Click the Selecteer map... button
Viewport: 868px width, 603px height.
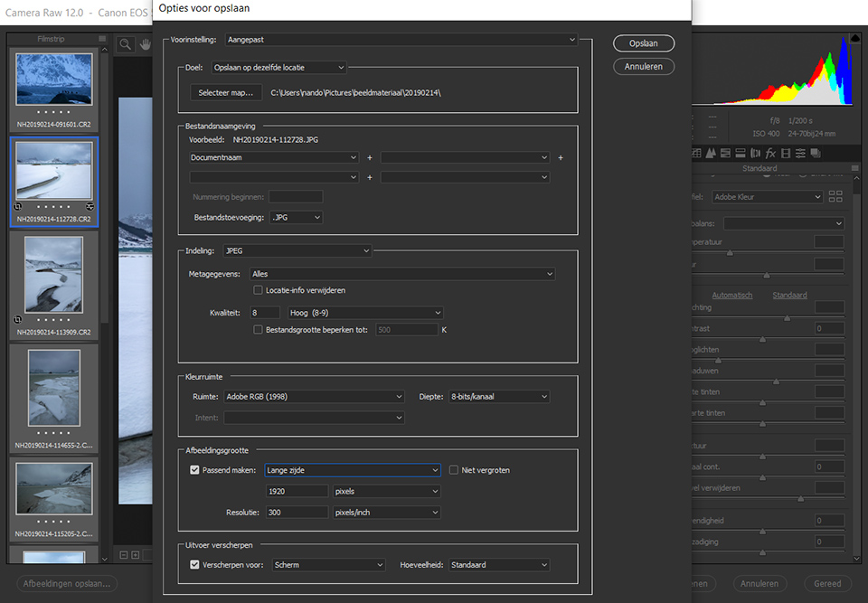[x=226, y=92]
